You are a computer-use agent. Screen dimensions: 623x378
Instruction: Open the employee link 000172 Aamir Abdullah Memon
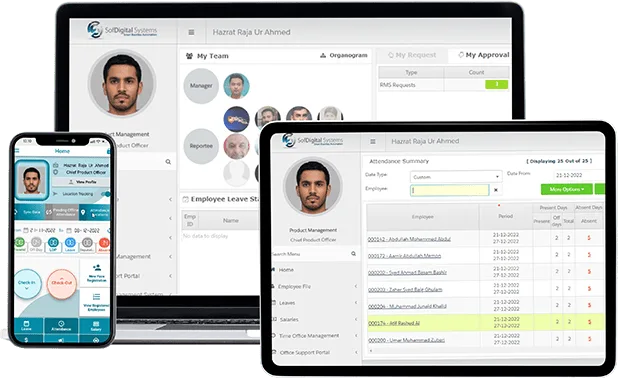[404, 256]
